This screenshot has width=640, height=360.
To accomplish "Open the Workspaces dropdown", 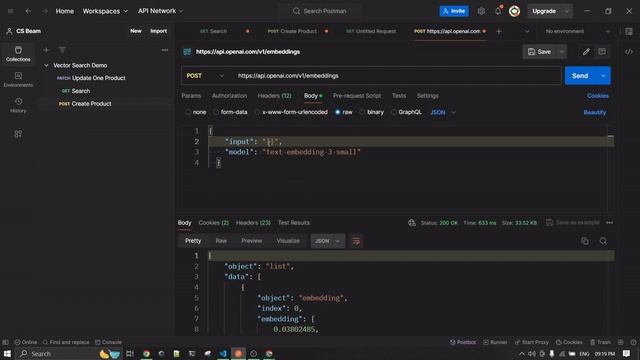I will click(105, 11).
